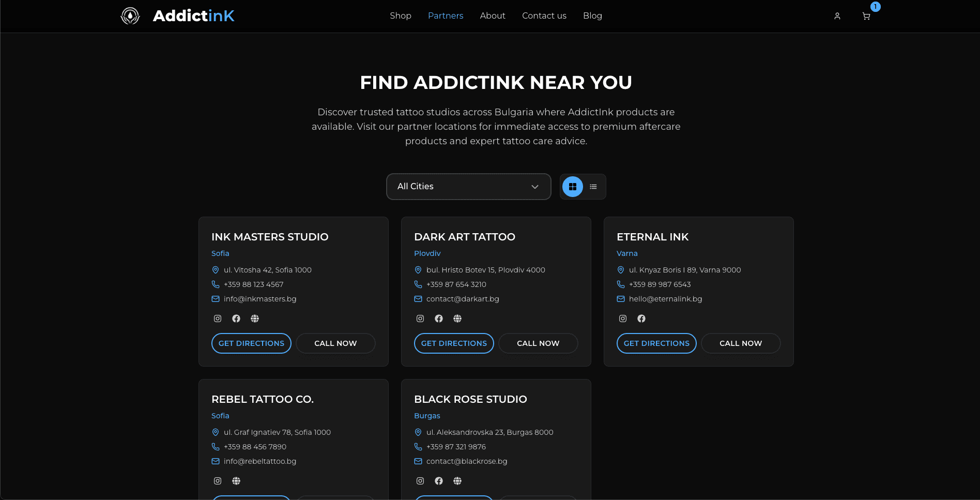Open Ink Masters Studio Facebook icon
The width and height of the screenshot is (980, 500).
(236, 319)
